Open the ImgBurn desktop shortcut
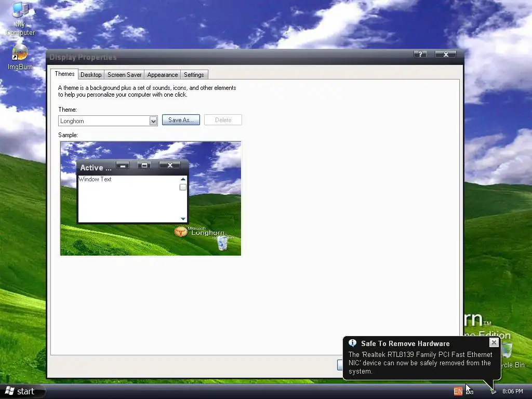The width and height of the screenshot is (532, 399). [x=20, y=57]
